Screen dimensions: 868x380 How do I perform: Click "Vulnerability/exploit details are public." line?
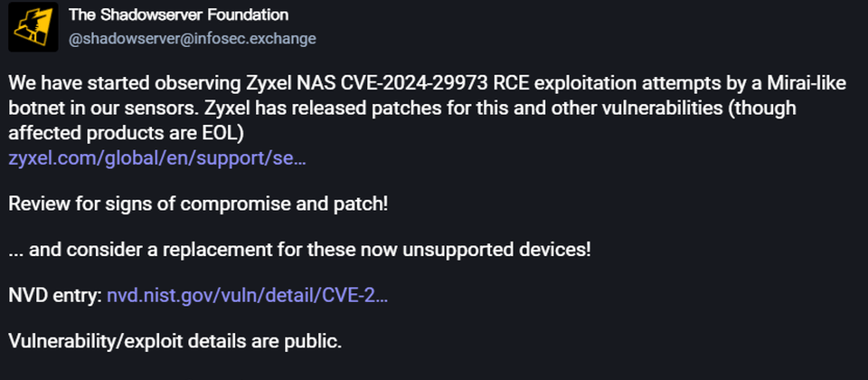(x=175, y=342)
